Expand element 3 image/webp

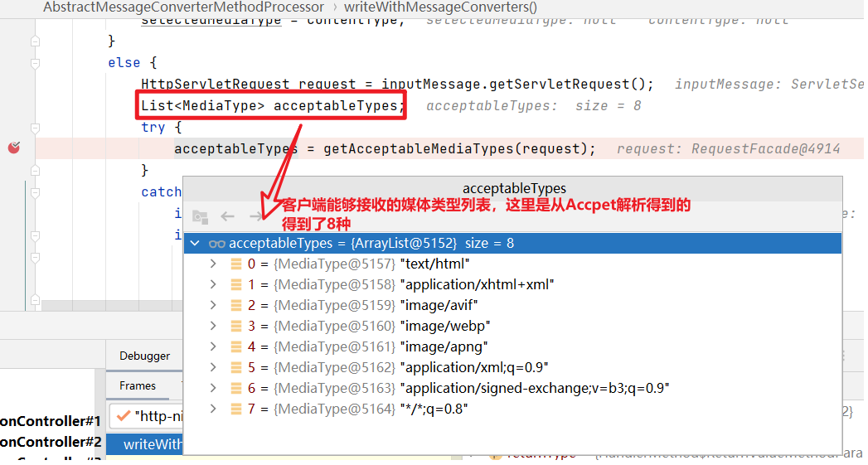tap(213, 327)
